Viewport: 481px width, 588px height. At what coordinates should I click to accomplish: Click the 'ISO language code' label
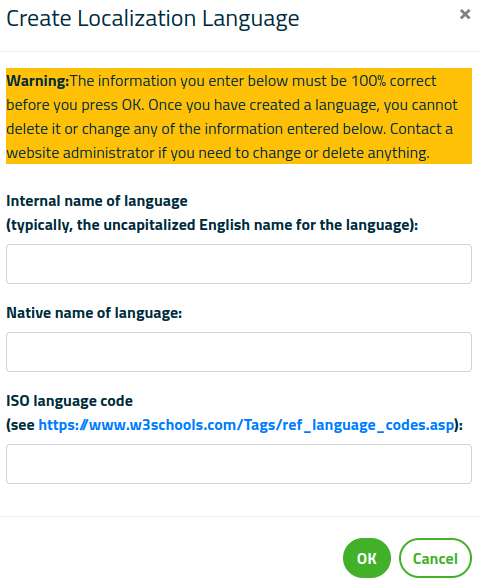69,401
